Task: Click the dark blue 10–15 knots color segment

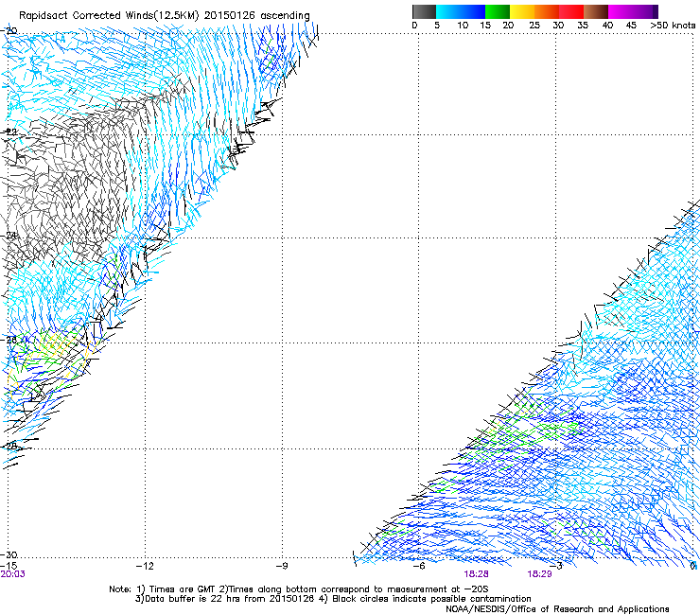Action: point(473,11)
